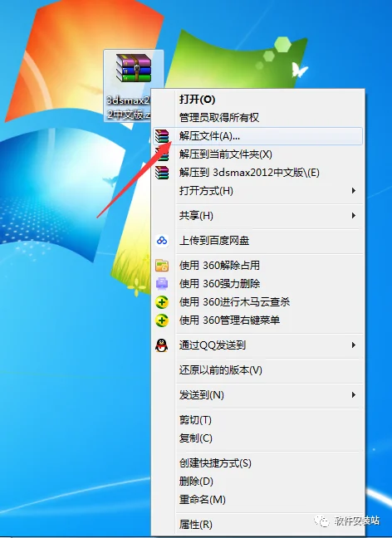
Task: Select 上传到百度网盘 menu entry
Action: (x=257, y=241)
